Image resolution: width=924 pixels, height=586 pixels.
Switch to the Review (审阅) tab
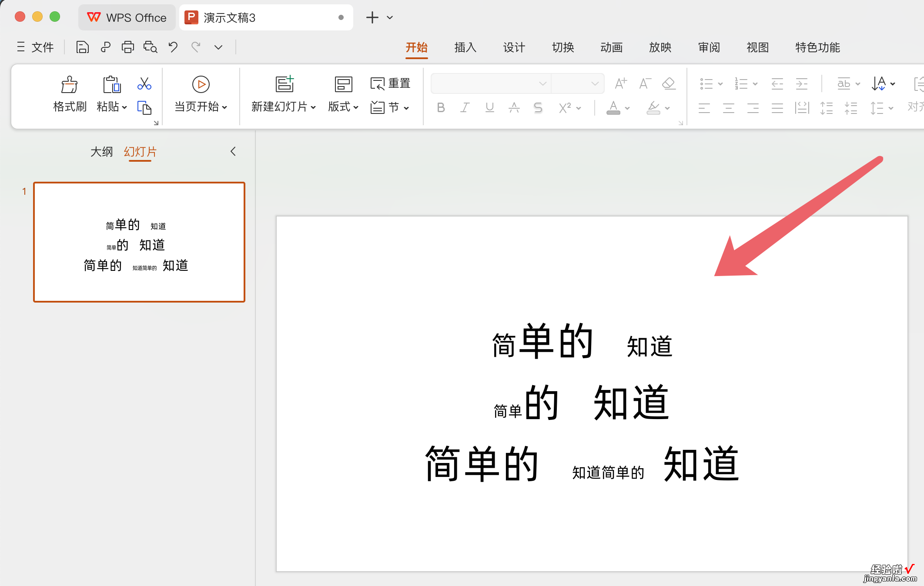tap(709, 47)
